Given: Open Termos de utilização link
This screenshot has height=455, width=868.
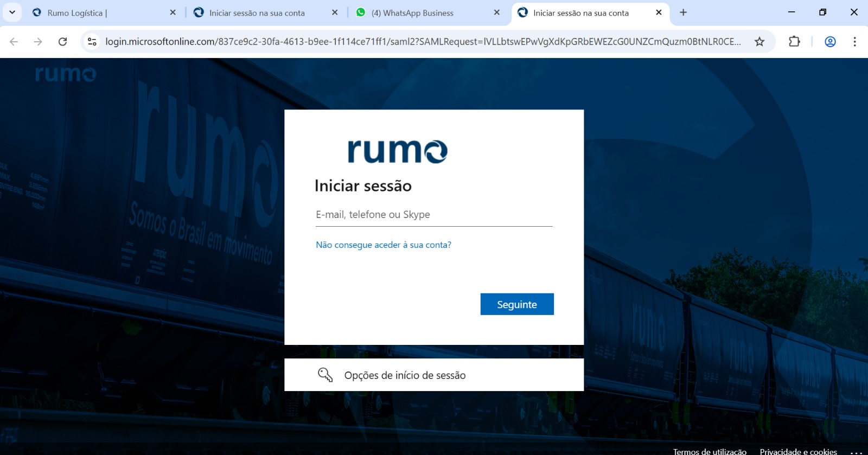Looking at the screenshot, I should click(x=710, y=451).
